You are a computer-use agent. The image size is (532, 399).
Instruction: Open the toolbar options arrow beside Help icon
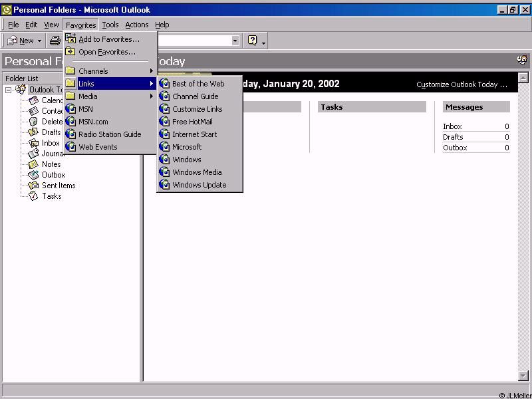263,43
